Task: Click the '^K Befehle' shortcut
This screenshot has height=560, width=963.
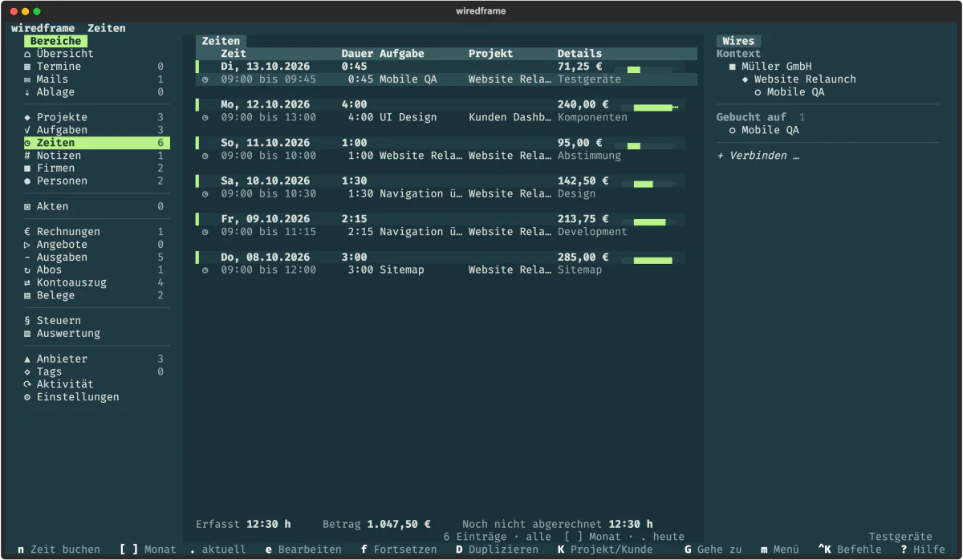Action: (x=849, y=550)
